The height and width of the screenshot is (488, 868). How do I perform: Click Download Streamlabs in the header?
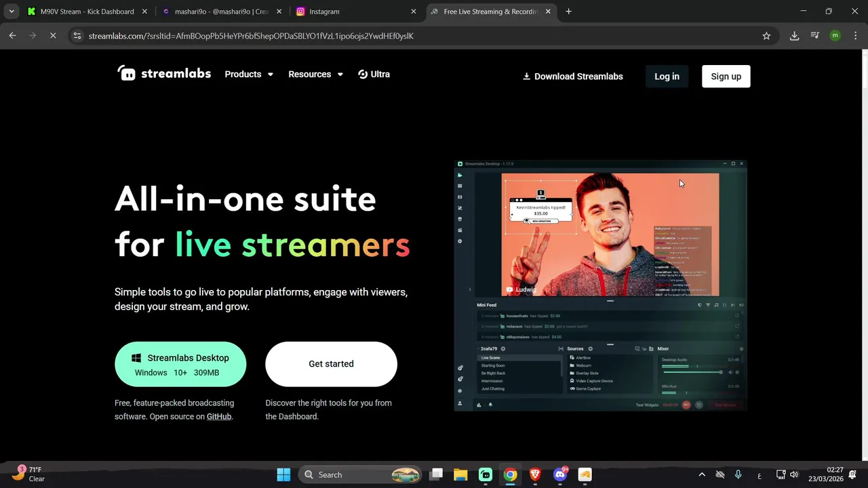[572, 77]
